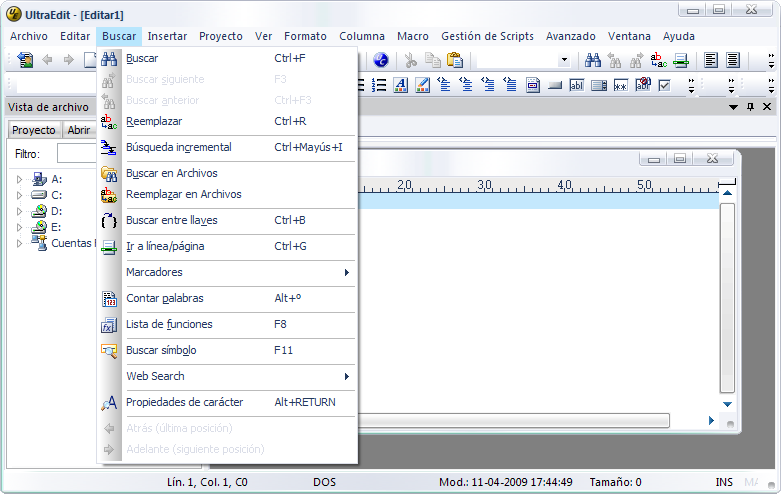Image resolution: width=781 pixels, height=494 pixels.
Task: Switch to the Proyecto tab
Action: (33, 130)
